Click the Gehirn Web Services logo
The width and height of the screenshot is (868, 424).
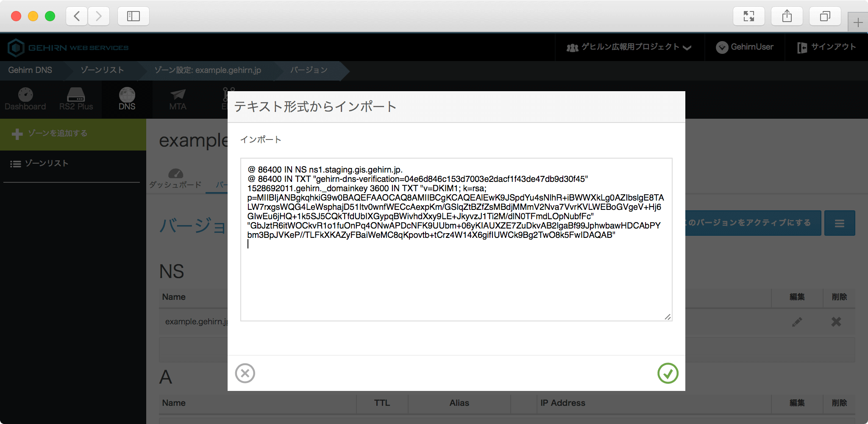click(x=68, y=47)
